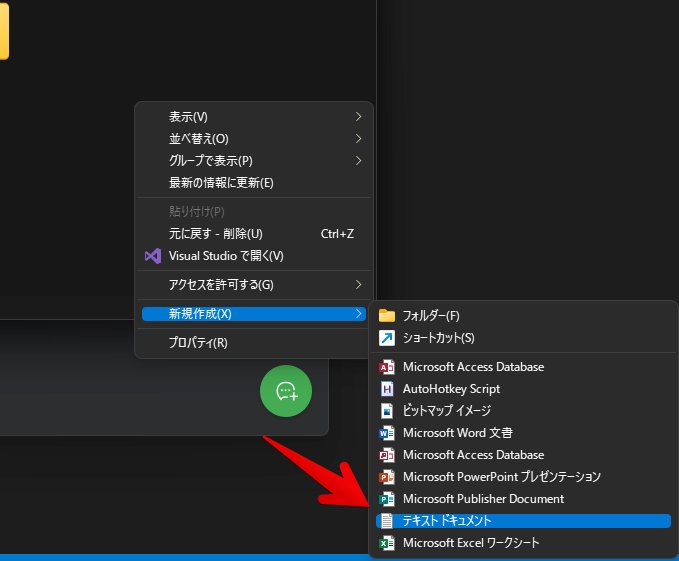
Task: Choose ビットマップ イメージ
Action: [x=523, y=411]
